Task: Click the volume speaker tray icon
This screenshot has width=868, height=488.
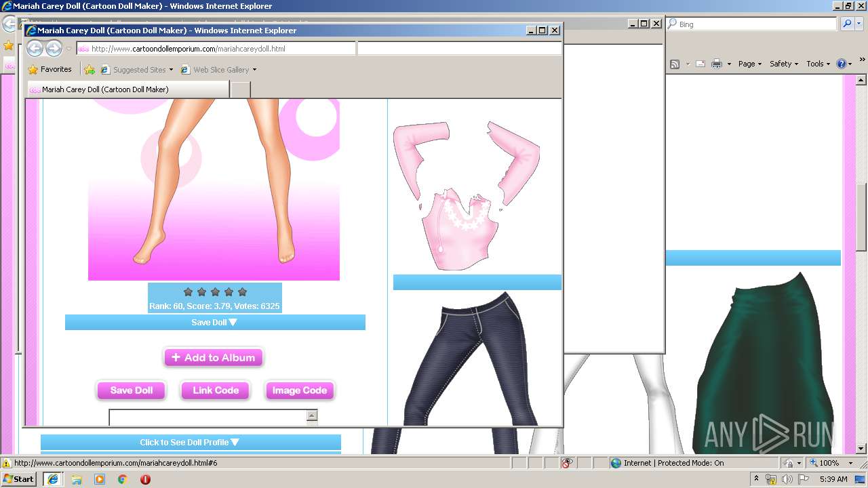Action: click(x=787, y=479)
